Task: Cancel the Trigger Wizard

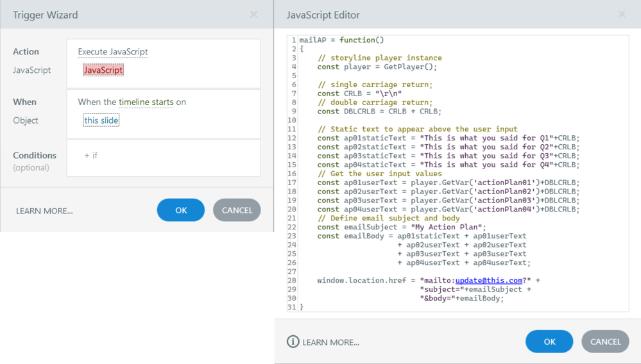Action: 237,210
